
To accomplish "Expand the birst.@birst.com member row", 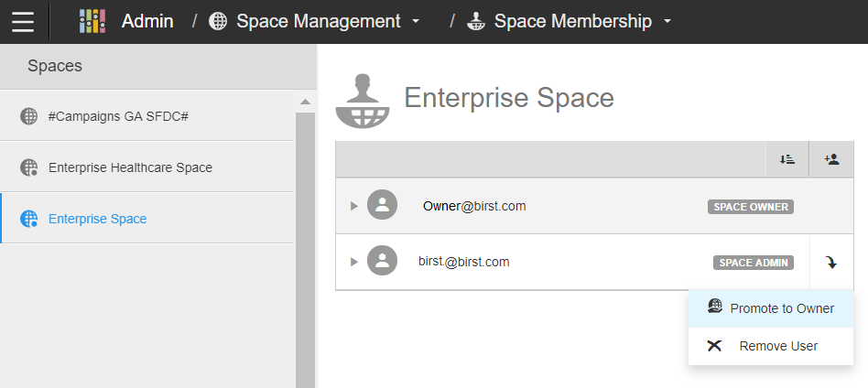I will pos(354,263).
